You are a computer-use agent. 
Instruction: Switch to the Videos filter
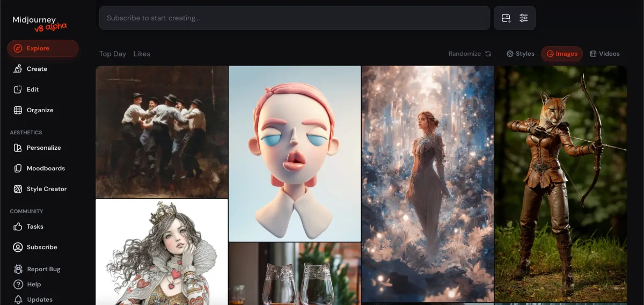[605, 54]
